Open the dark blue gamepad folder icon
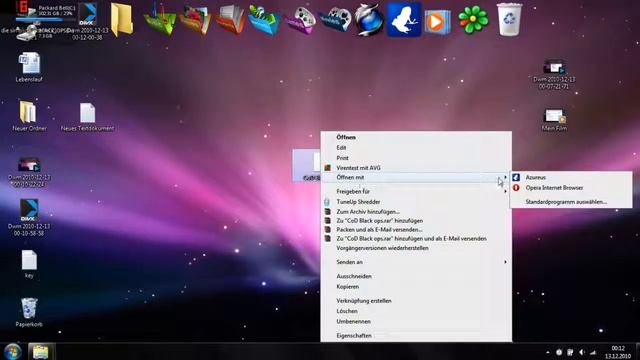This screenshot has height=360, width=640. click(335, 20)
